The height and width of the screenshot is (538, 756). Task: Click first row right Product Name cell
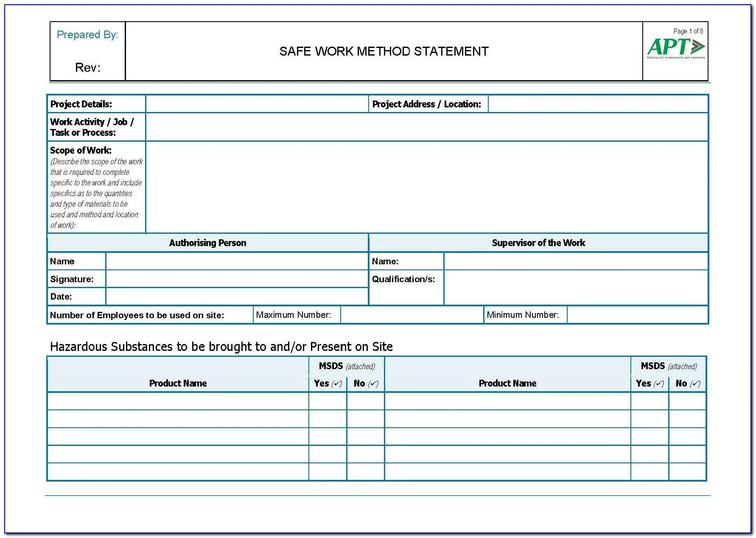coord(508,401)
